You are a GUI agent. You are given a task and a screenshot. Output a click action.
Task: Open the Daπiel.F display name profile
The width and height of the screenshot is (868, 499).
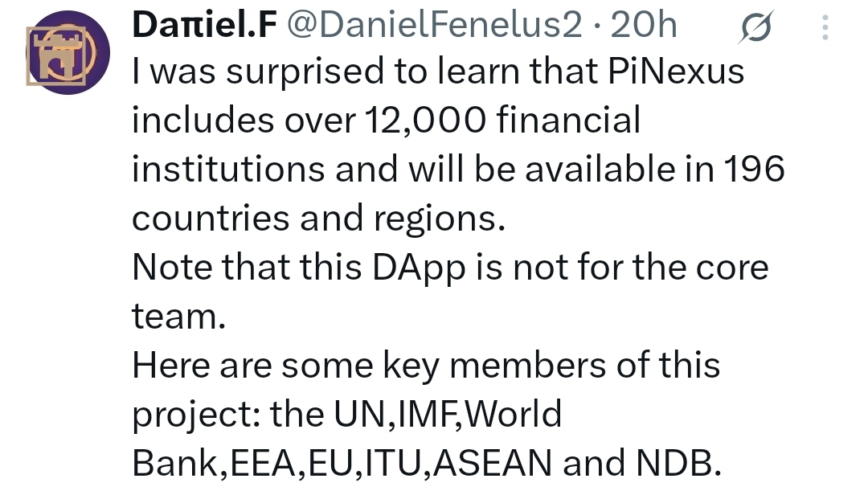[x=204, y=25]
